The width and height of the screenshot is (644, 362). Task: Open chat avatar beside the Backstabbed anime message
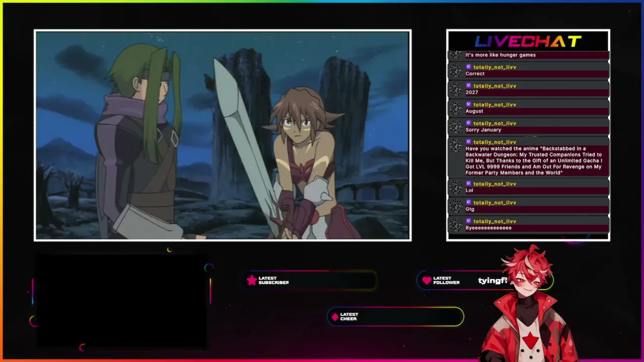[455, 145]
